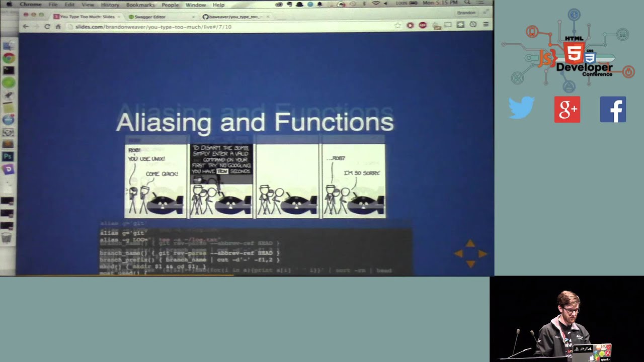The image size is (644, 362).
Task: Go to browser Home page
Action: pos(58,26)
